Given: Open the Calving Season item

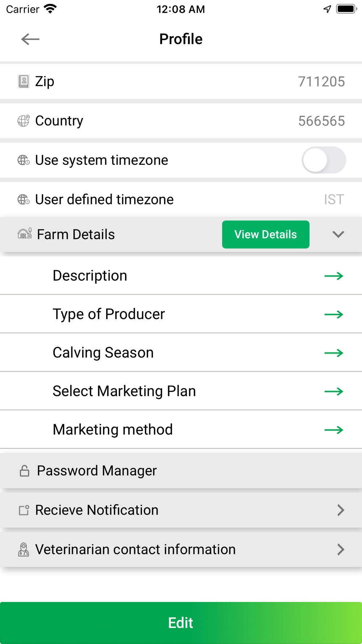Looking at the screenshot, I should tap(103, 352).
